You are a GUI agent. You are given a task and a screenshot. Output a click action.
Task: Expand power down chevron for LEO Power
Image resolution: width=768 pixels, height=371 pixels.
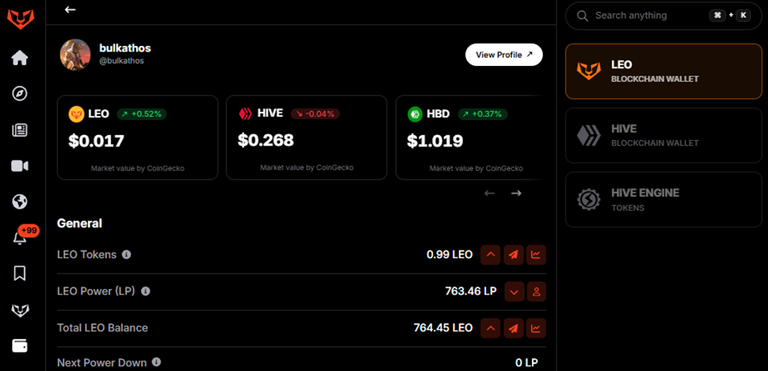514,292
